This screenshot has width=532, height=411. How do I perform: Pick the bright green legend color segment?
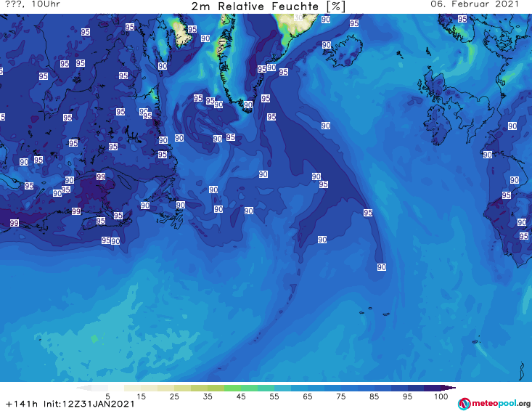point(232,388)
